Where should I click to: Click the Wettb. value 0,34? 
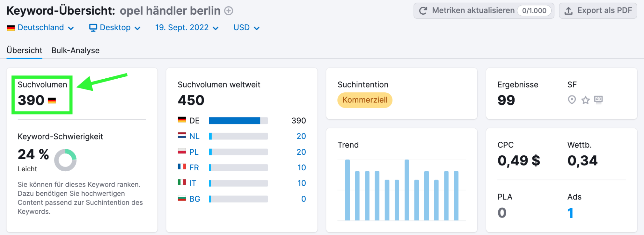coord(582,160)
